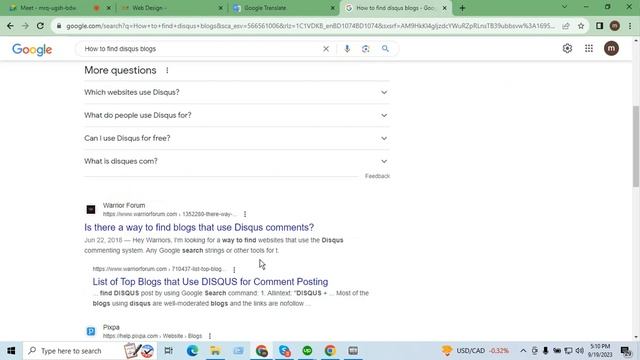Viewport: 640px width, 360px height.
Task: Open notification center icon
Action: [626, 351]
